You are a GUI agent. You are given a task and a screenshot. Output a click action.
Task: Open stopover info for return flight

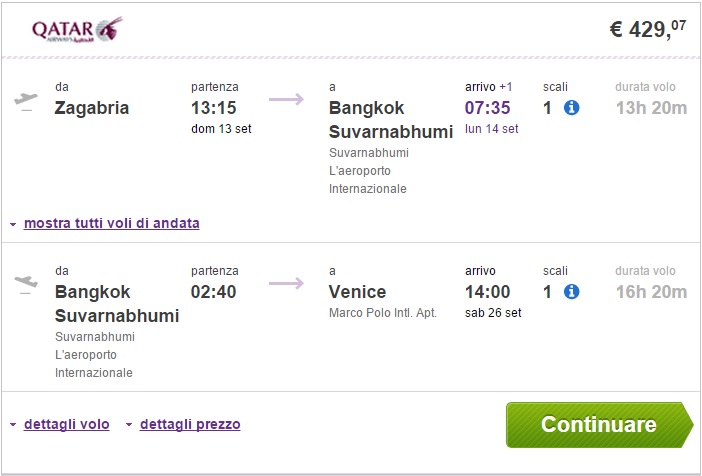572,292
